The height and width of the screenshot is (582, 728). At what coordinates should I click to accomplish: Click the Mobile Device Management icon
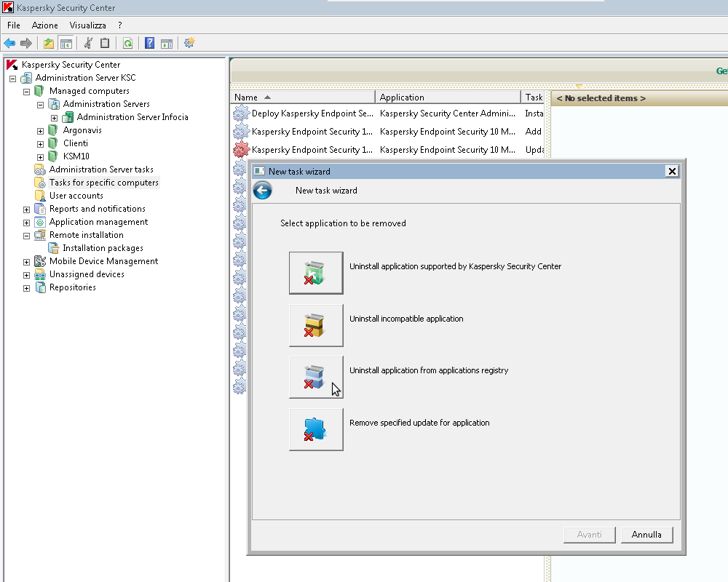click(x=40, y=261)
